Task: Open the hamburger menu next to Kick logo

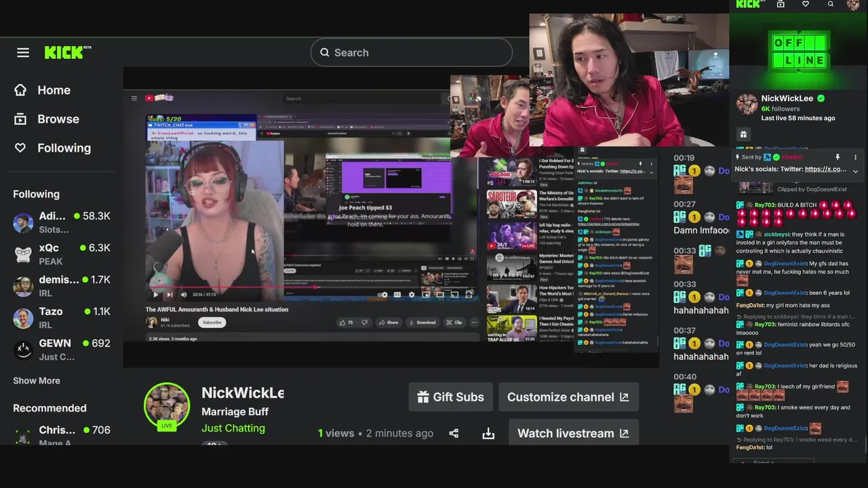Action: [x=23, y=52]
